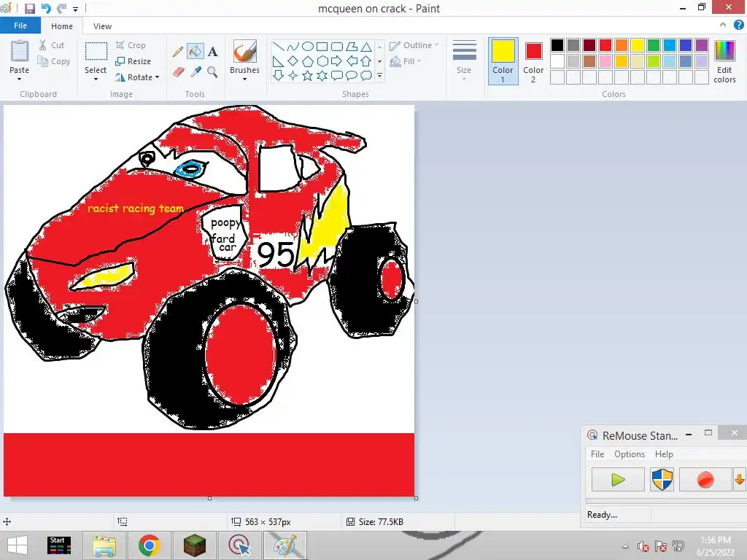The height and width of the screenshot is (560, 747).
Task: Click ReMouse green Play button
Action: point(618,480)
